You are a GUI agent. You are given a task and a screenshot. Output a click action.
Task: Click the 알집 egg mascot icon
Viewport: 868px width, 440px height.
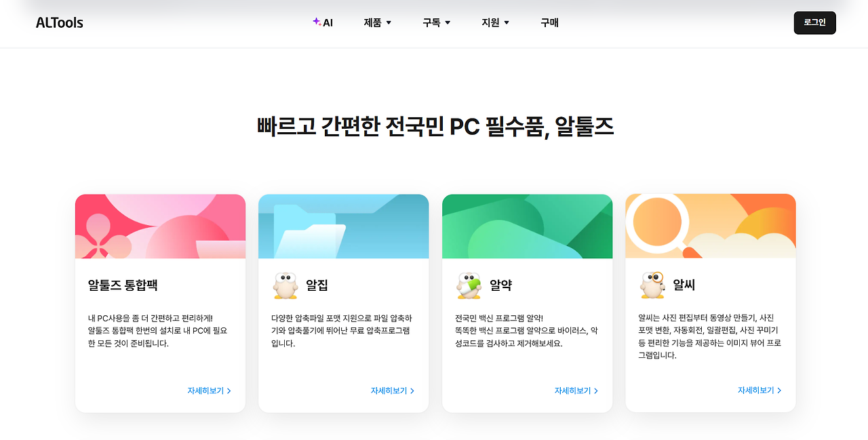tap(285, 285)
